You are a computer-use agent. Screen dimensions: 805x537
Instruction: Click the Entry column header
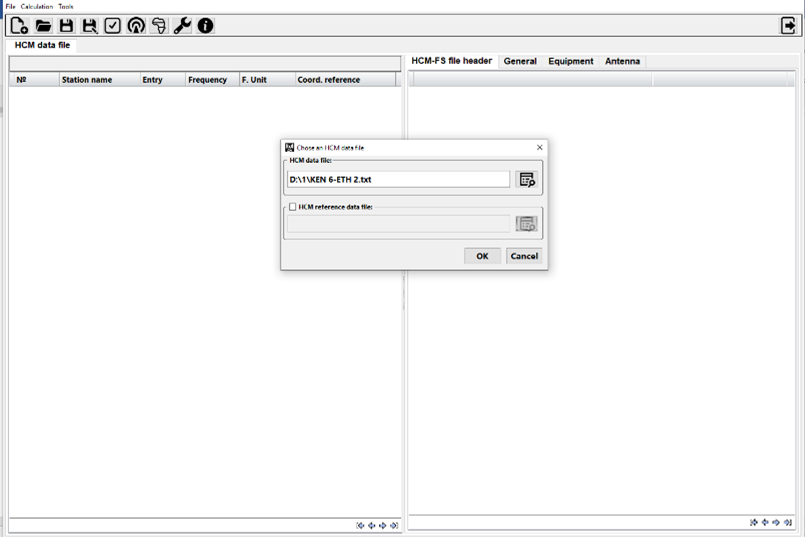point(163,80)
